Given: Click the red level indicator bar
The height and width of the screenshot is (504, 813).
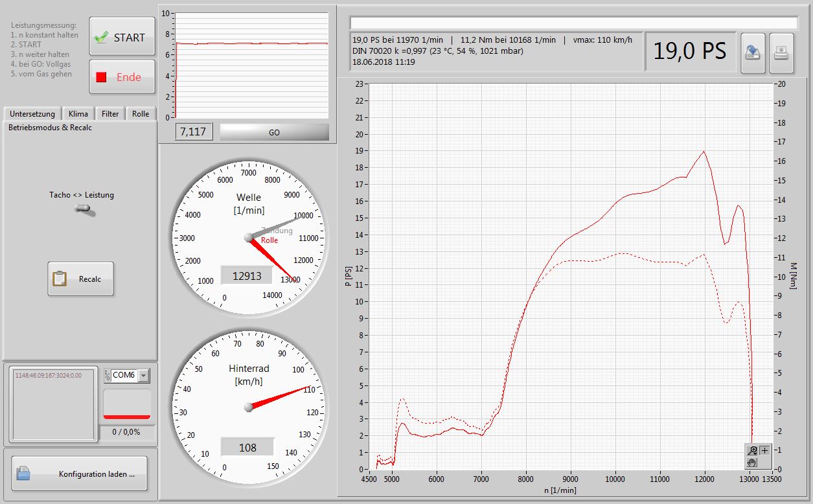Looking at the screenshot, I should tap(127, 417).
